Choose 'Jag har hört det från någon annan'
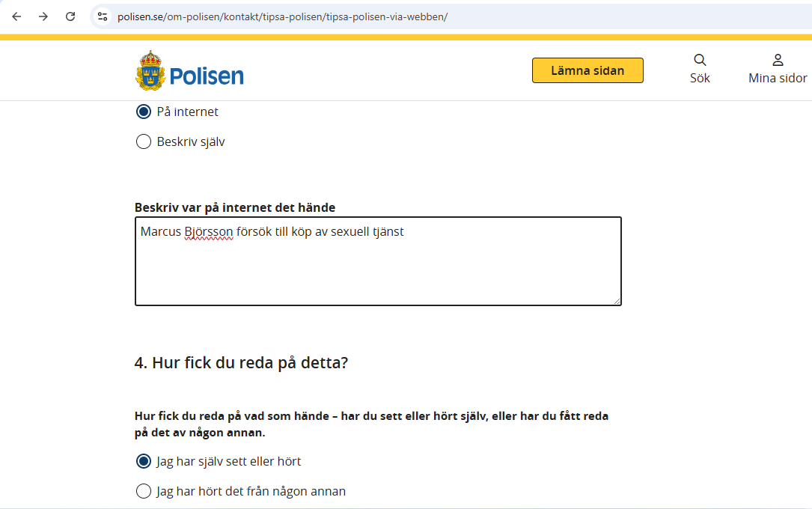This screenshot has width=812, height=509. click(144, 491)
